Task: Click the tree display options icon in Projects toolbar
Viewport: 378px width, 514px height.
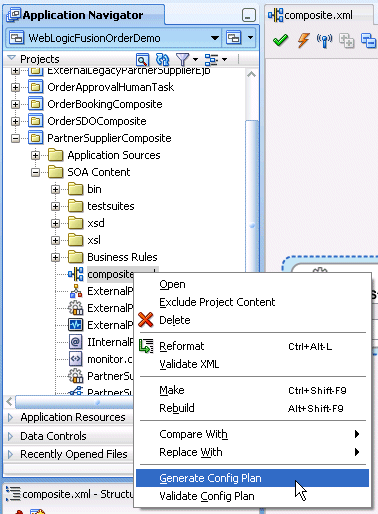Action: (211, 60)
